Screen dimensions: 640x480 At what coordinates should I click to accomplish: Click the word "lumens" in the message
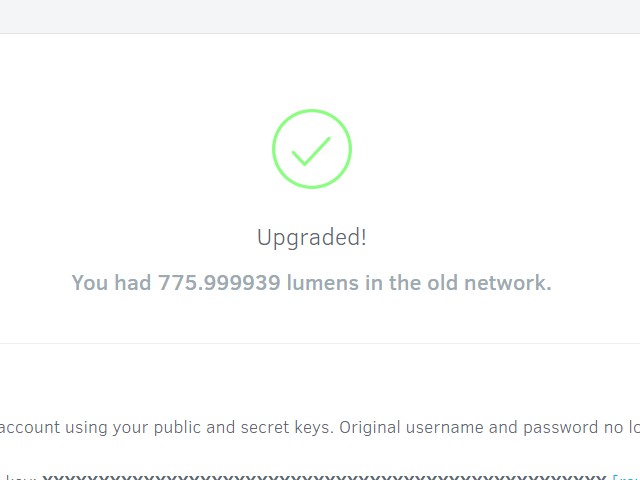pos(322,283)
